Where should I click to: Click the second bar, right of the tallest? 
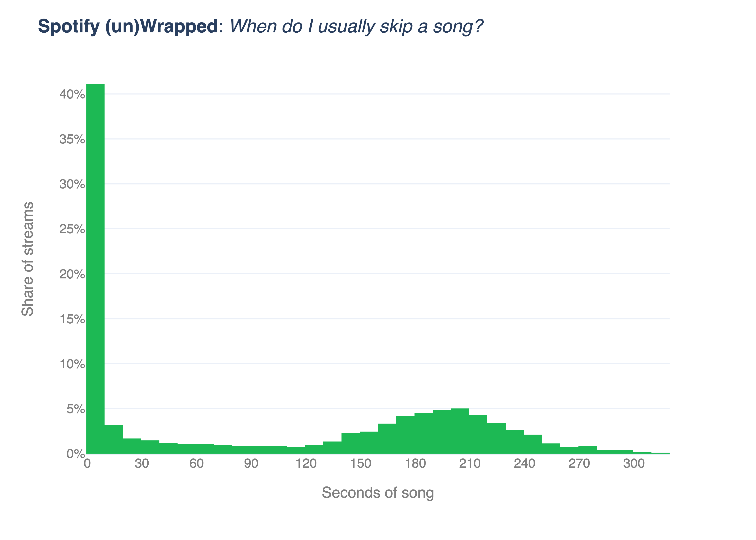coord(114,439)
